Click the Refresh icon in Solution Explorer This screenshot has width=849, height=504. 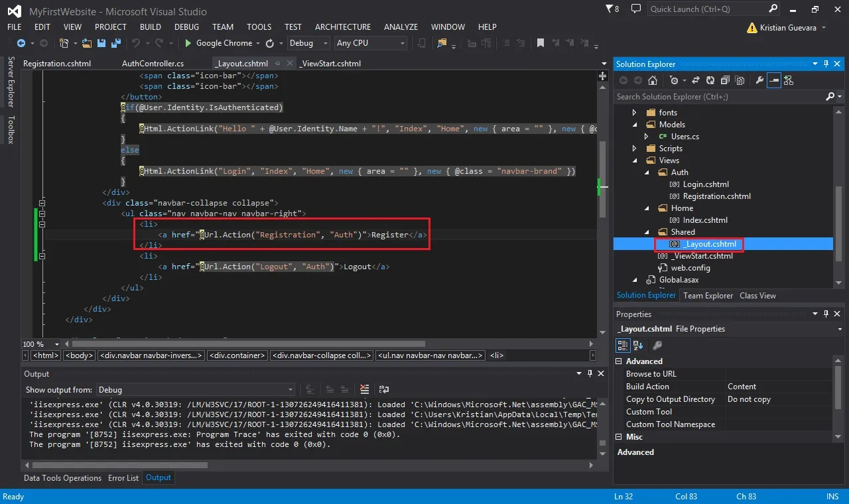(x=710, y=80)
